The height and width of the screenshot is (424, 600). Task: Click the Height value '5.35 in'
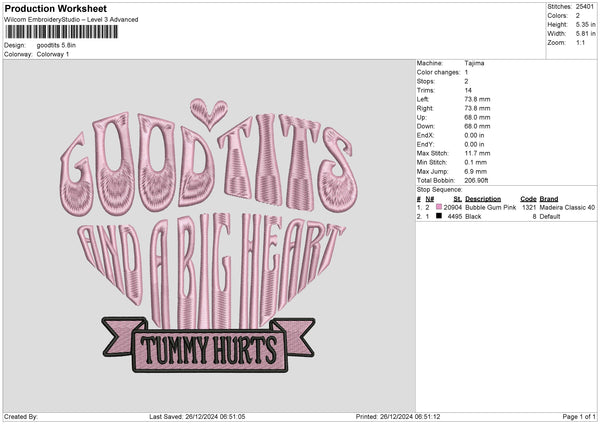pos(585,24)
